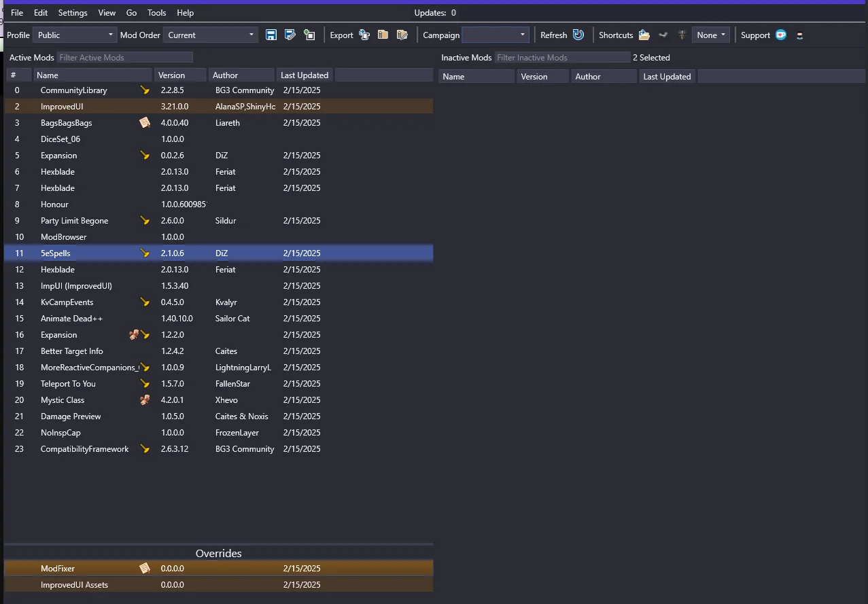Click the Filter Active Mods field
The width and height of the screenshot is (868, 604).
[x=125, y=58]
